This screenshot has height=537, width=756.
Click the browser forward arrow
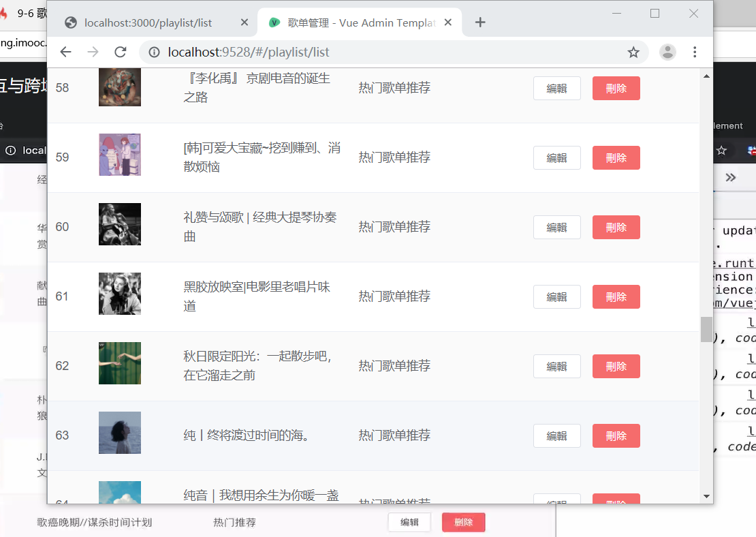coord(93,52)
